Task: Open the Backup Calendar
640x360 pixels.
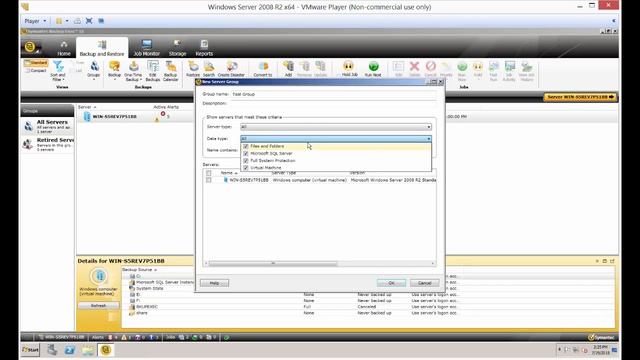Action: click(x=171, y=71)
